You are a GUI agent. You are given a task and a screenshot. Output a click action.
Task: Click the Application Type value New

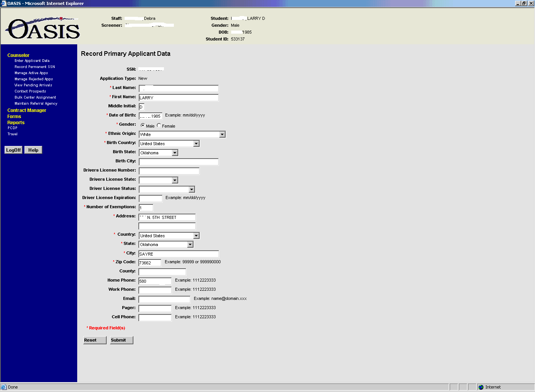(x=143, y=78)
